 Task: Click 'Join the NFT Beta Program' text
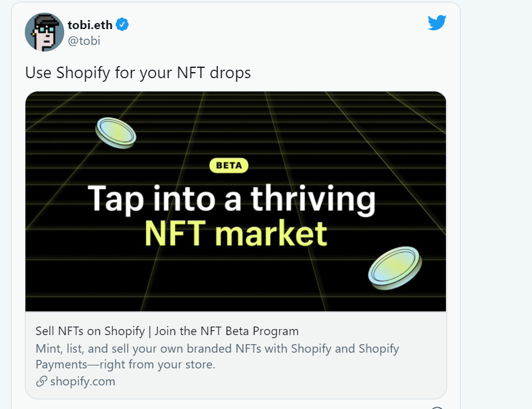(227, 331)
